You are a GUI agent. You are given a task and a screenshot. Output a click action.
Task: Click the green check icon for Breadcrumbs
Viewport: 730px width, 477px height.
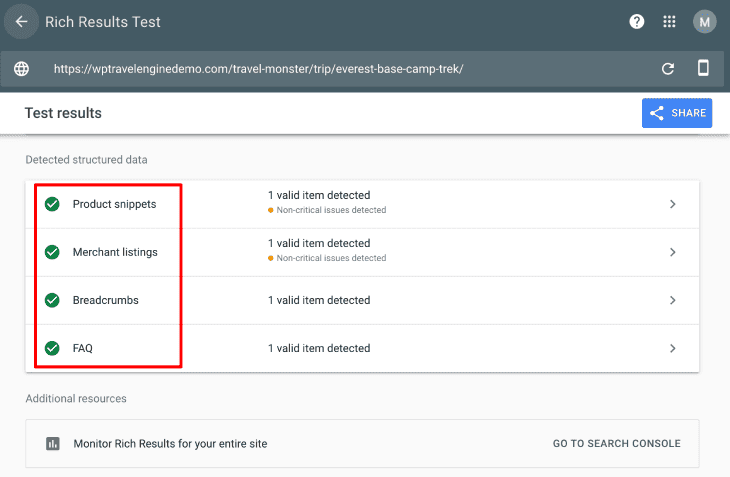[52, 300]
